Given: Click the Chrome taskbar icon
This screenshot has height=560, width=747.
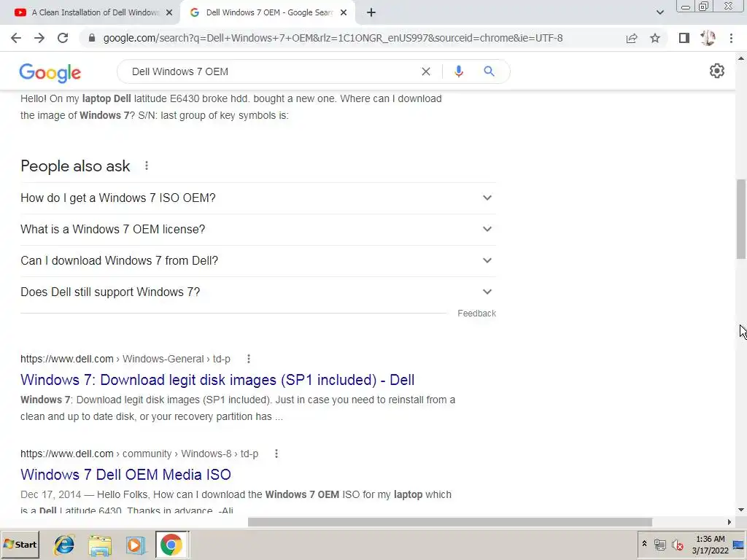Looking at the screenshot, I should click(x=171, y=545).
